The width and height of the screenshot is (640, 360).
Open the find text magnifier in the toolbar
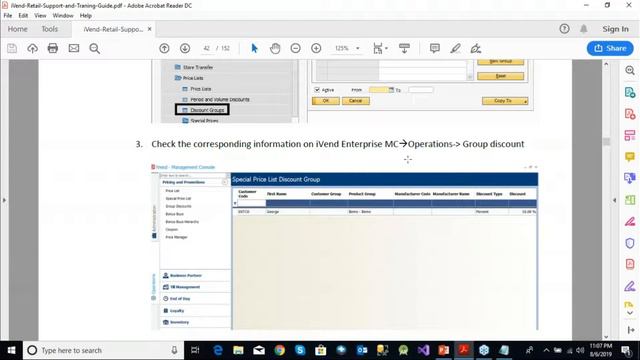coord(95,48)
